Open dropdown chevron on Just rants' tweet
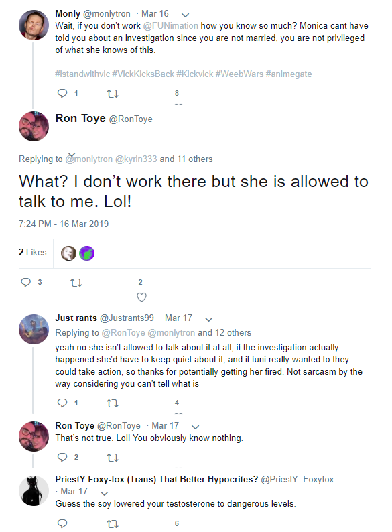 point(209,320)
